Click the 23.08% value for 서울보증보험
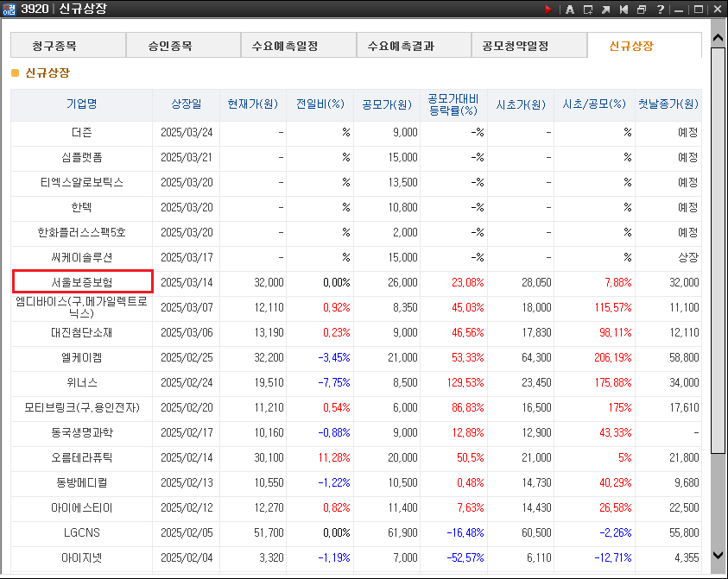 pyautogui.click(x=467, y=282)
